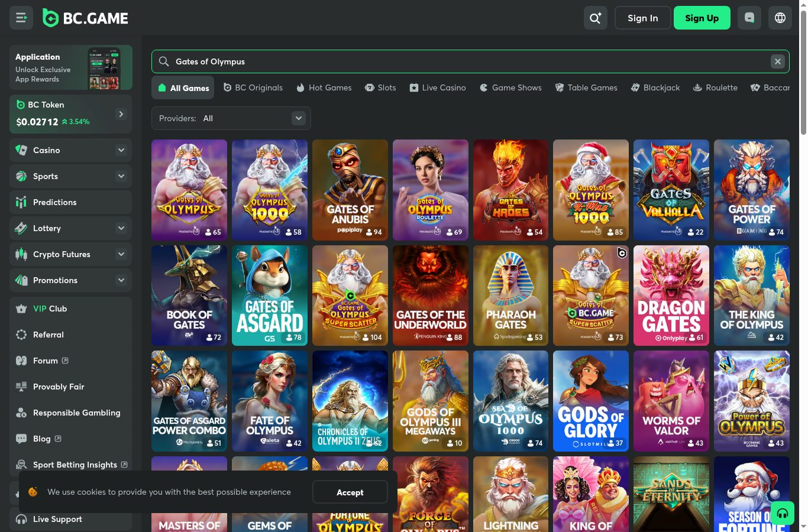Click the Sports basketball icon in sidebar
The width and height of the screenshot is (808, 532).
[21, 176]
